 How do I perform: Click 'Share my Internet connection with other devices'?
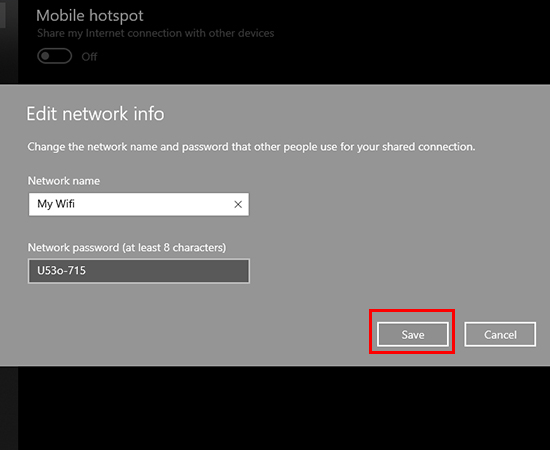pos(155,33)
